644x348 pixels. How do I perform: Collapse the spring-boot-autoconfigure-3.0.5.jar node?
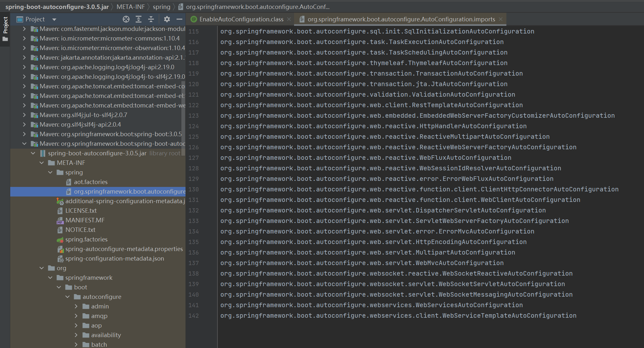pos(33,153)
